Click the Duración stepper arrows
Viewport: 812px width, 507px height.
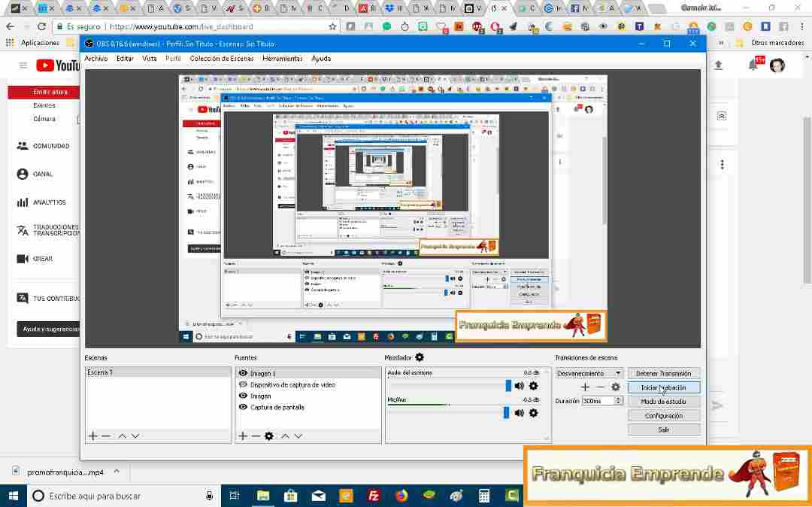click(618, 401)
